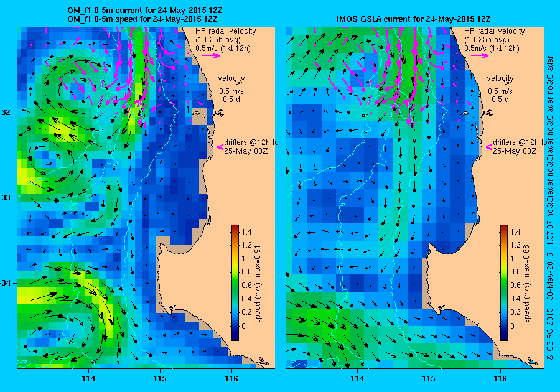This screenshot has height=392, width=560.
Task: Click "(13-25h avg)" text in the IMOS GSLA panel
Action: [x=487, y=40]
